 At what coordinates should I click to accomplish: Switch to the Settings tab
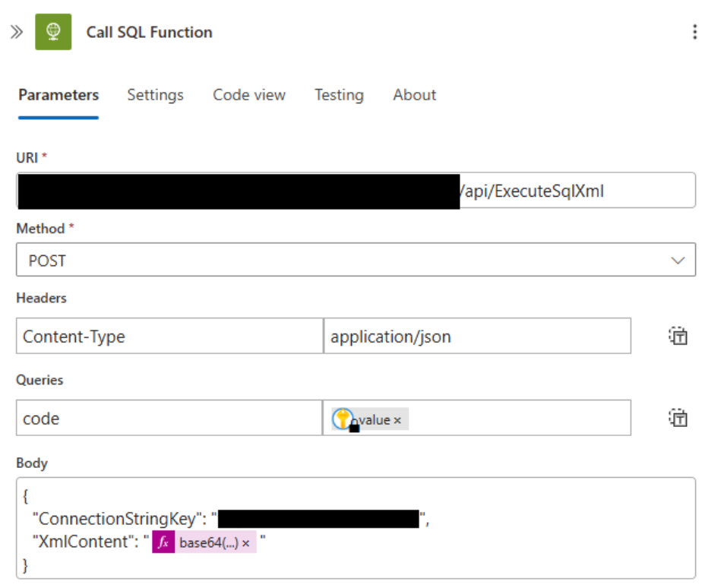155,95
